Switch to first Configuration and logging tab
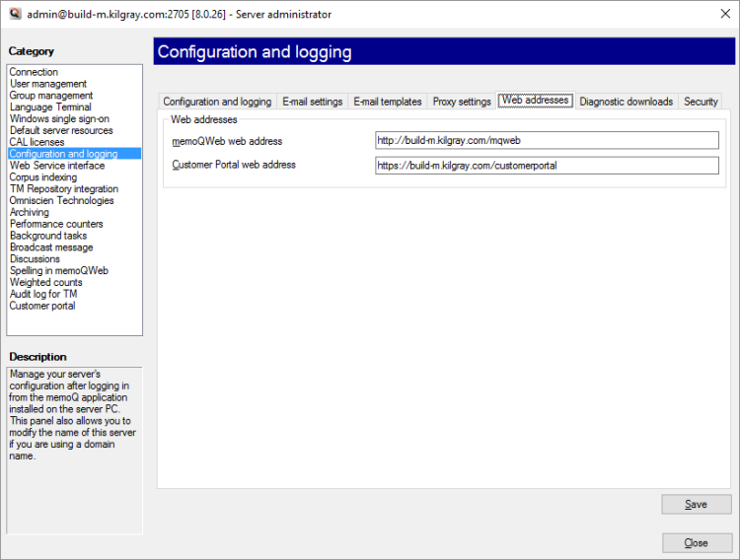Screen dimensions: 740x560 tap(217, 102)
